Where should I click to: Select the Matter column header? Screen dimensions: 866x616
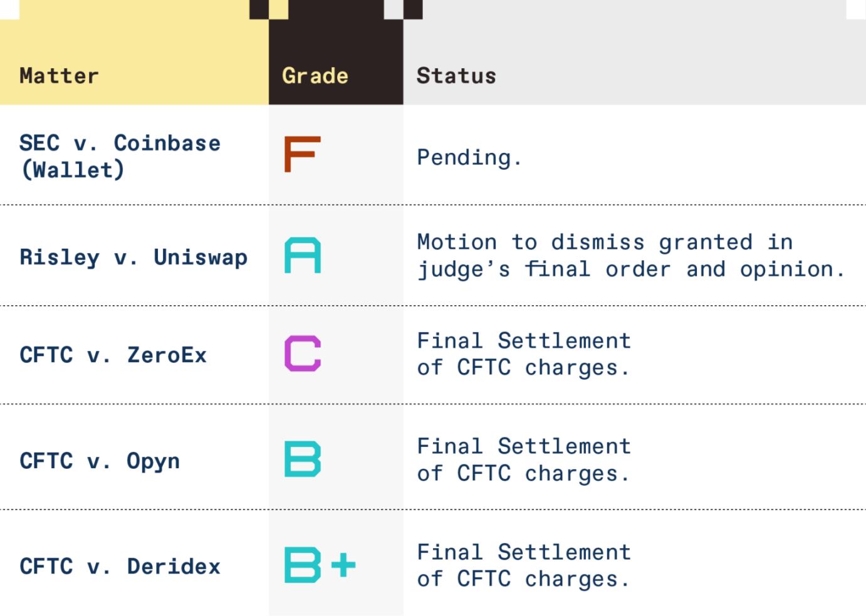[x=59, y=76]
